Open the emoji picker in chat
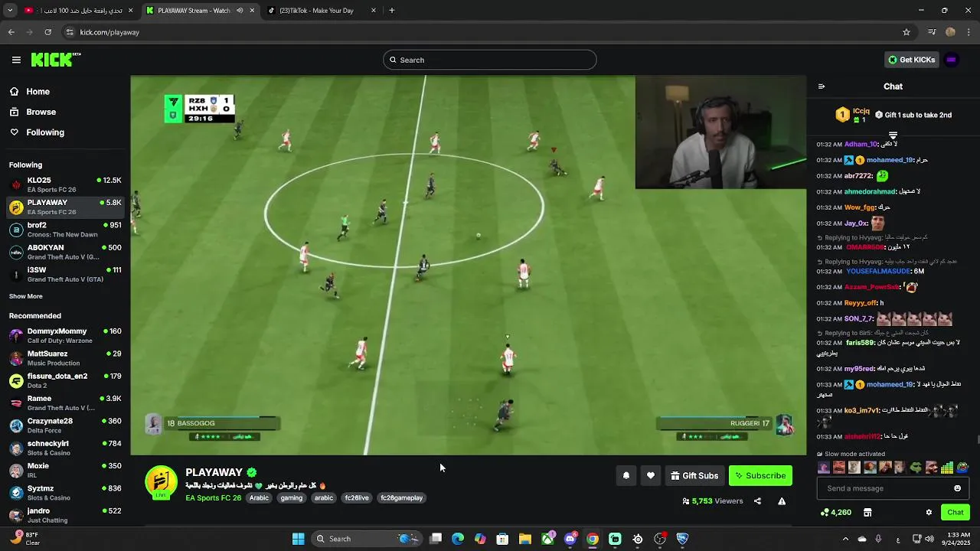Screen dimensions: 980x551 [x=957, y=488]
